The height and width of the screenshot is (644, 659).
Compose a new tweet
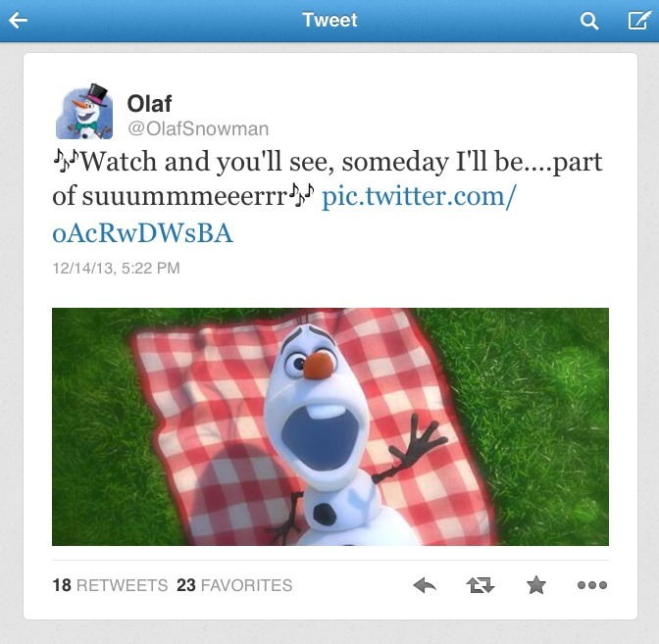639,20
